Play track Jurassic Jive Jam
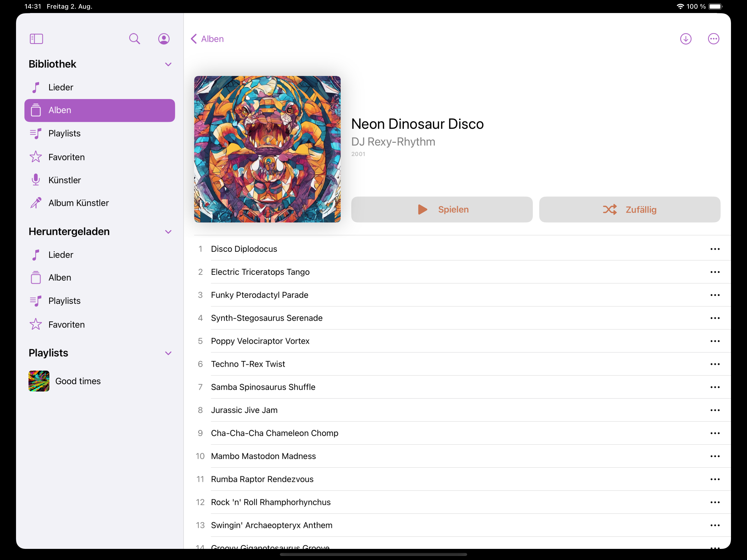Image resolution: width=747 pixels, height=560 pixels. (244, 410)
